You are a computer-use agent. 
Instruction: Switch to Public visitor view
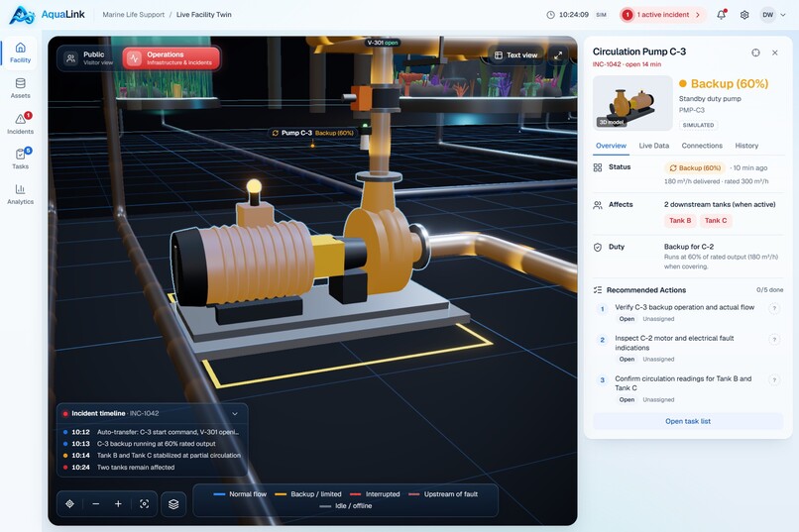(x=90, y=58)
